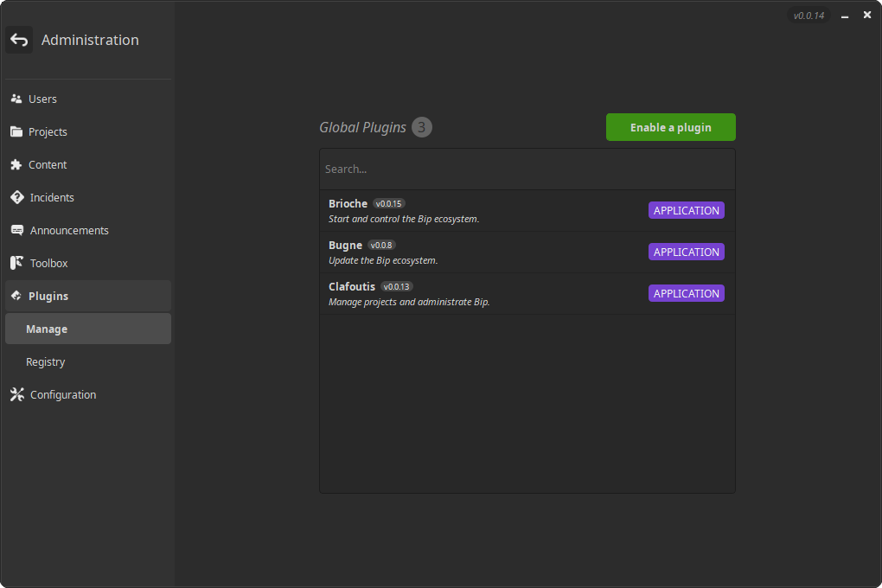Click the Content puzzle piece icon

coord(16,164)
